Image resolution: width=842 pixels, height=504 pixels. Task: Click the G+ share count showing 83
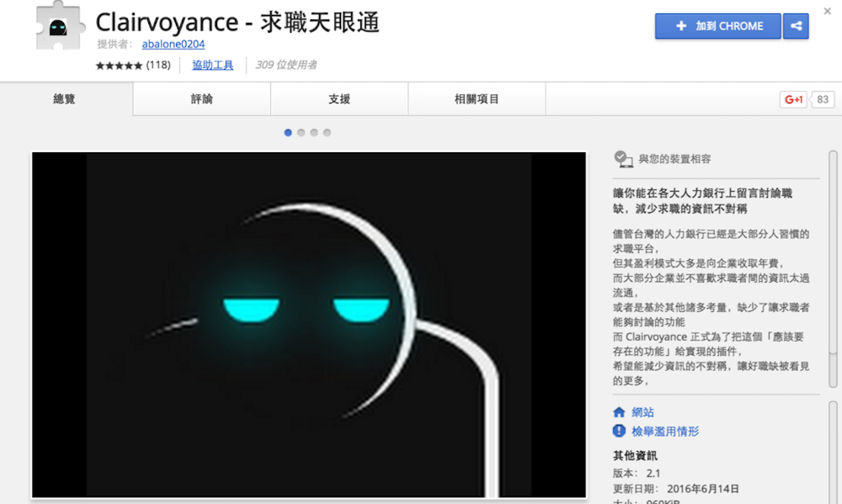point(821,99)
